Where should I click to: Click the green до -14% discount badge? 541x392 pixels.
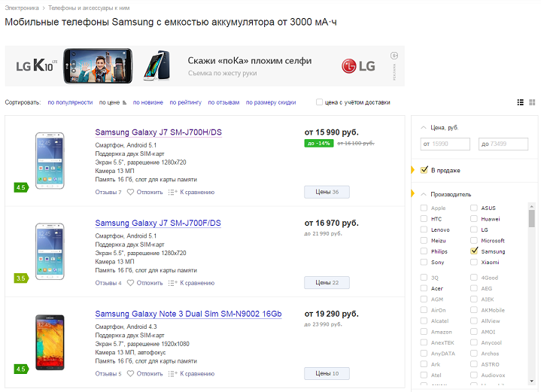(319, 143)
